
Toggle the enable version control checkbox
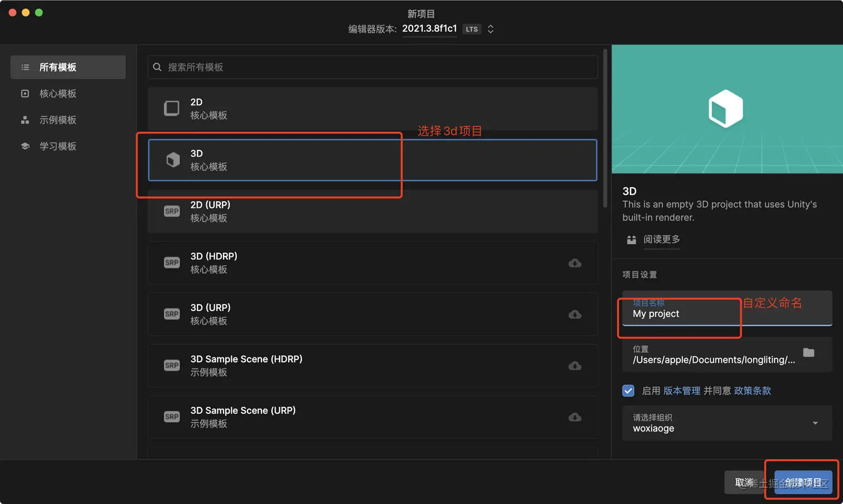click(x=628, y=391)
